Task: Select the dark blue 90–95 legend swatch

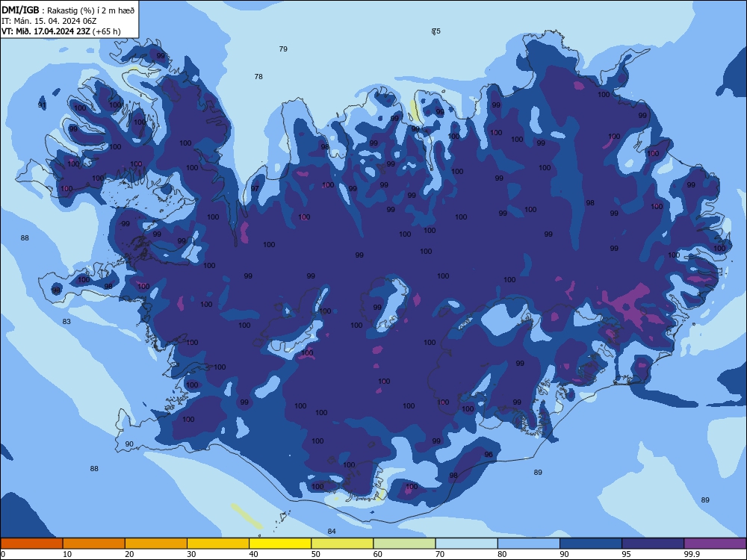Action: (591, 544)
